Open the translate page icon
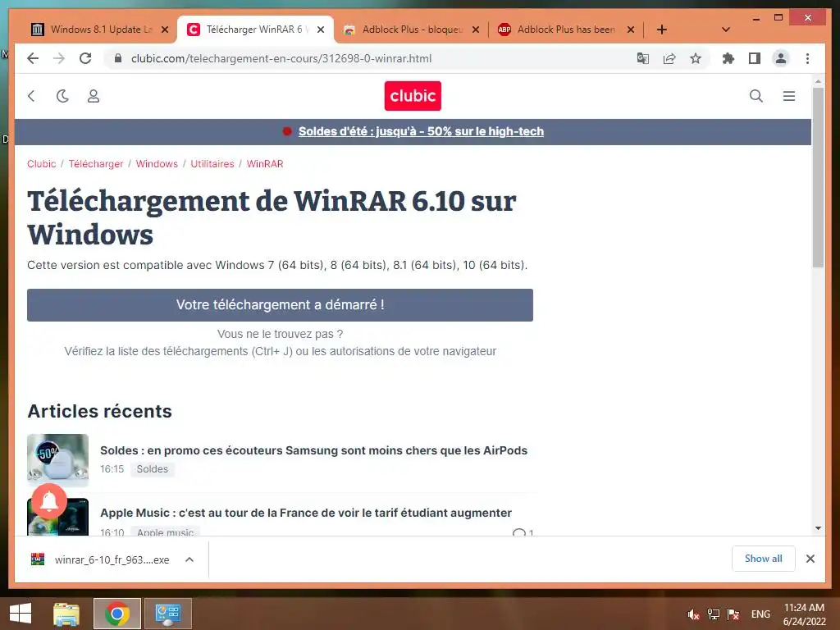Screen dimensions: 840x630 click(x=643, y=58)
